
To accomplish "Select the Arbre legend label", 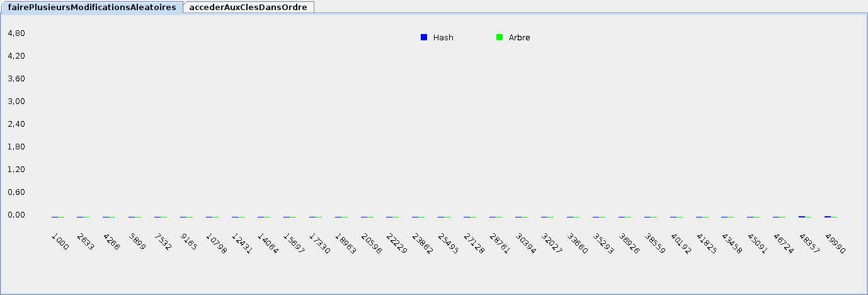I will click(520, 37).
